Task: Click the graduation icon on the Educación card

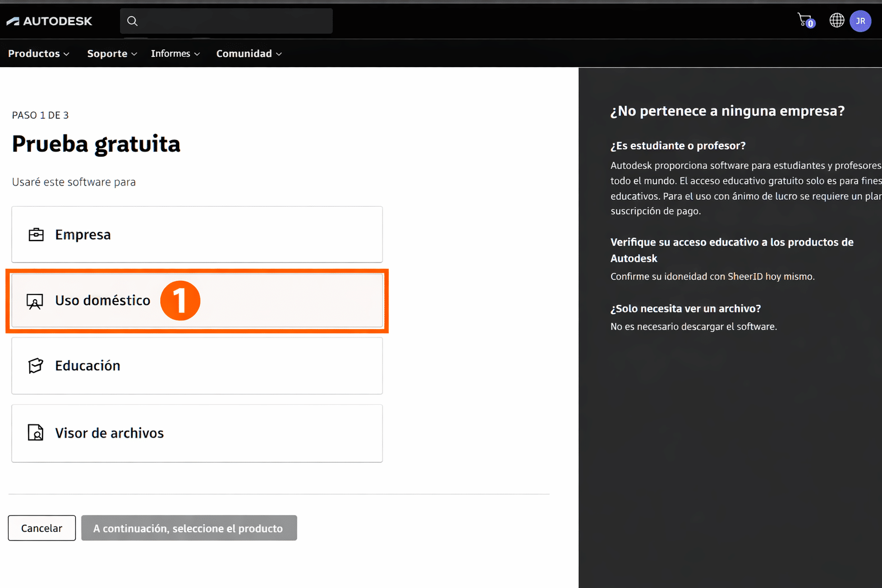Action: click(x=35, y=366)
